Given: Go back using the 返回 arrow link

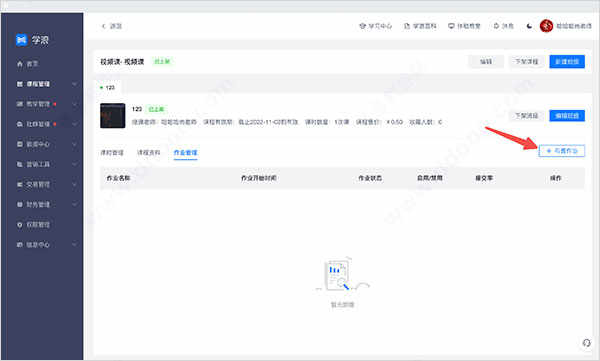Looking at the screenshot, I should (111, 26).
